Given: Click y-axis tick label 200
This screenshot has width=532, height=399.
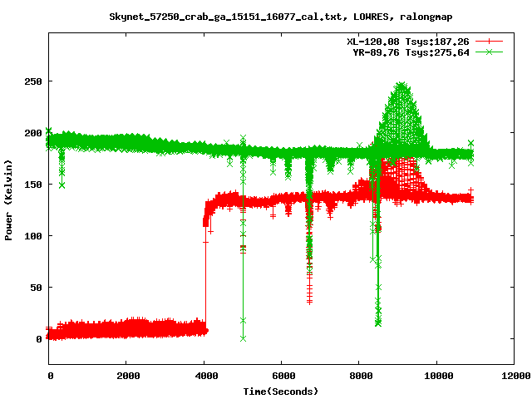Looking at the screenshot, I should click(x=33, y=133).
